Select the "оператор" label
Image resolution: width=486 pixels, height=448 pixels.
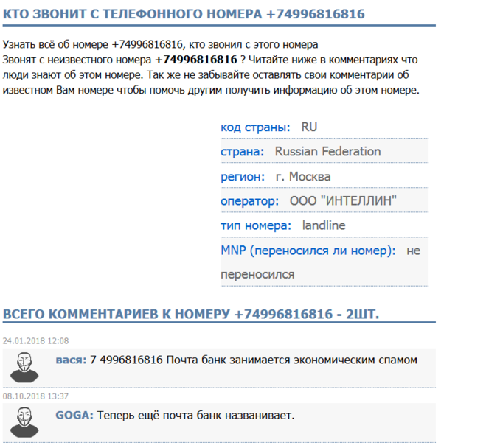coord(249,201)
